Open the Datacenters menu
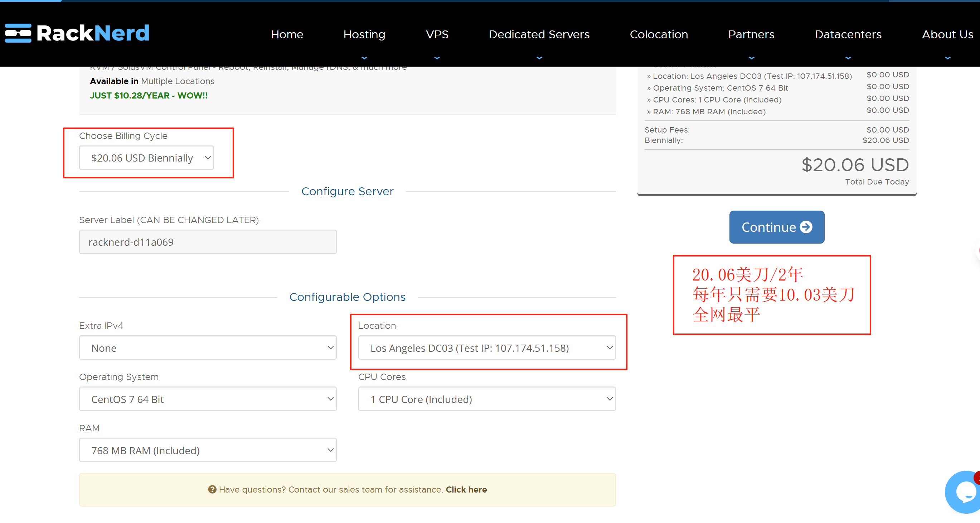 tap(848, 34)
